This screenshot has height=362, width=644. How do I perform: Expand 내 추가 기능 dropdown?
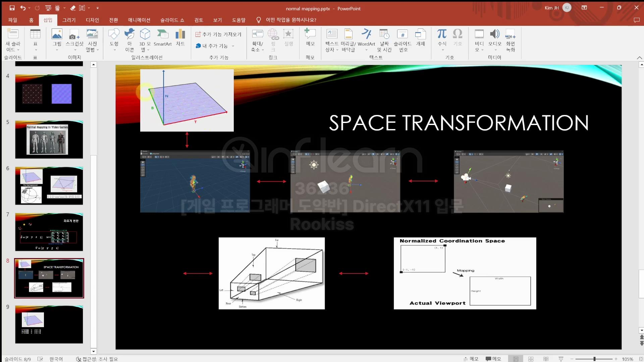pyautogui.click(x=233, y=46)
